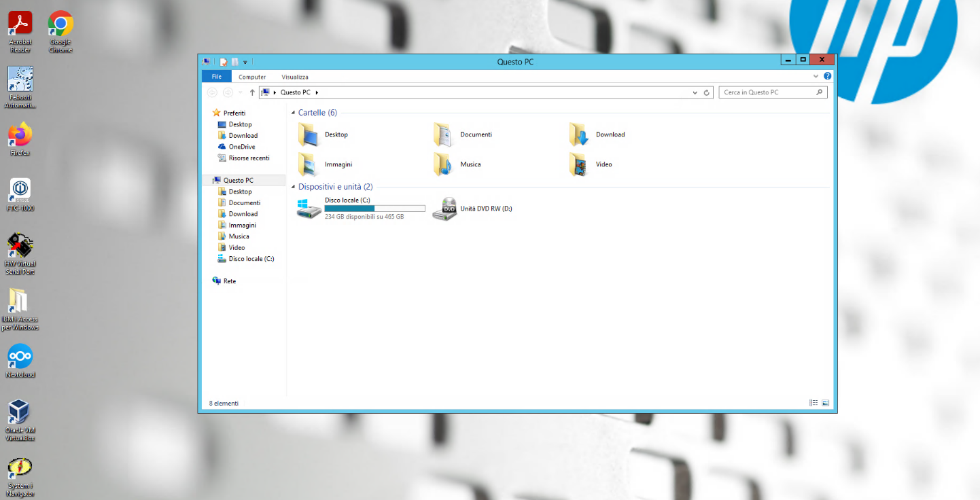Click the Forward navigation arrow

[228, 92]
